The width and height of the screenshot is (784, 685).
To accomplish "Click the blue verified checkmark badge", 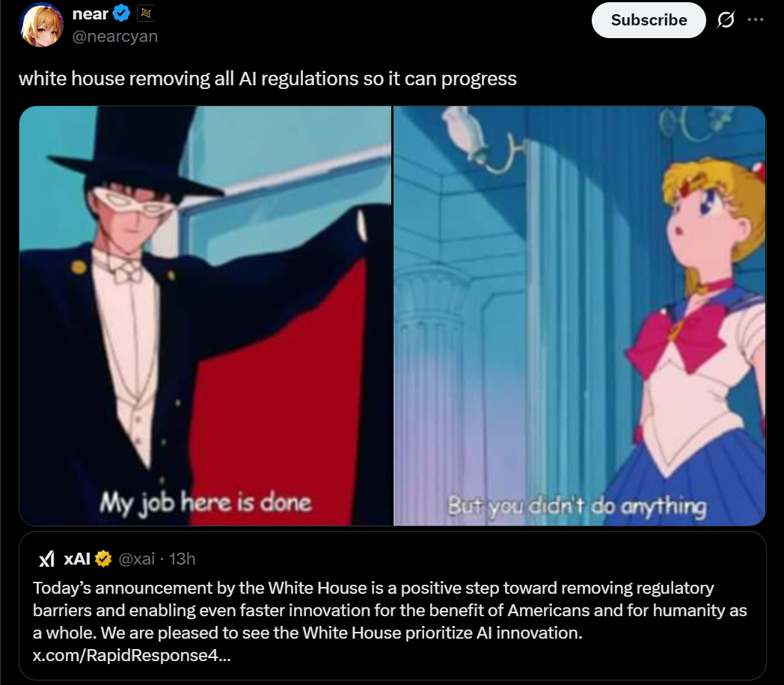I will pos(123,13).
